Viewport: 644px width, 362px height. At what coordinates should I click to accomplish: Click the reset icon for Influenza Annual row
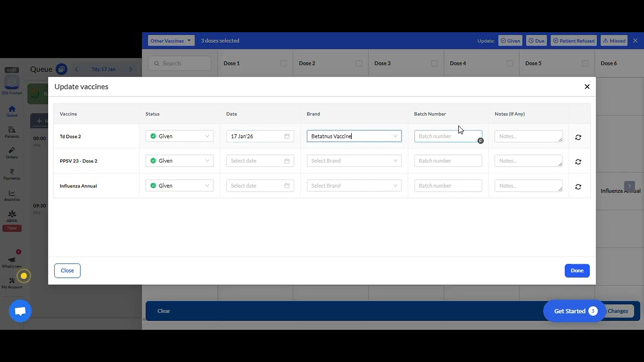coord(578,187)
